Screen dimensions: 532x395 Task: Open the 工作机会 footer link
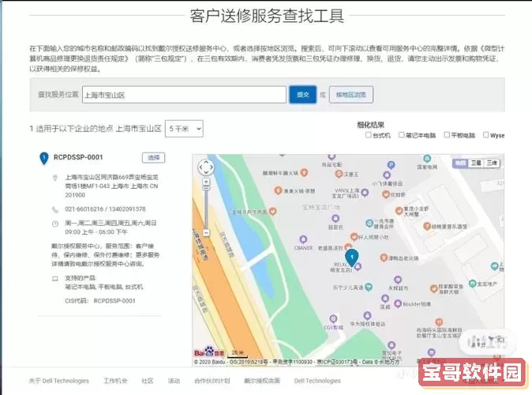coord(115,381)
